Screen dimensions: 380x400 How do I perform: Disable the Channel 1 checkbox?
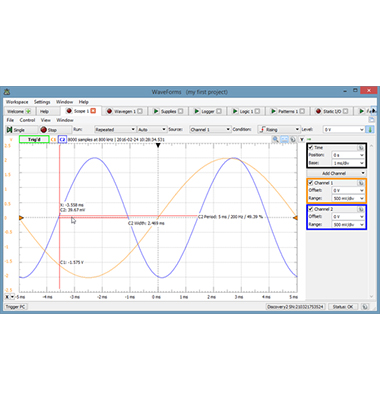[x=311, y=183]
